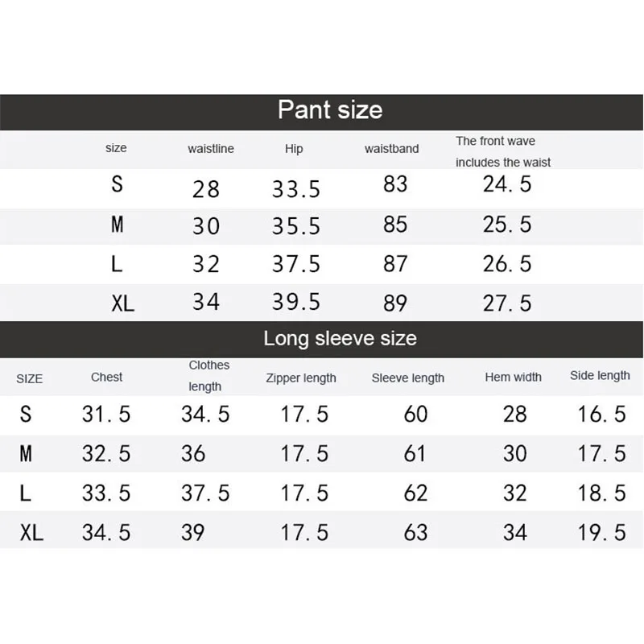Click the Hip value 37.5 for size L

[x=296, y=264]
